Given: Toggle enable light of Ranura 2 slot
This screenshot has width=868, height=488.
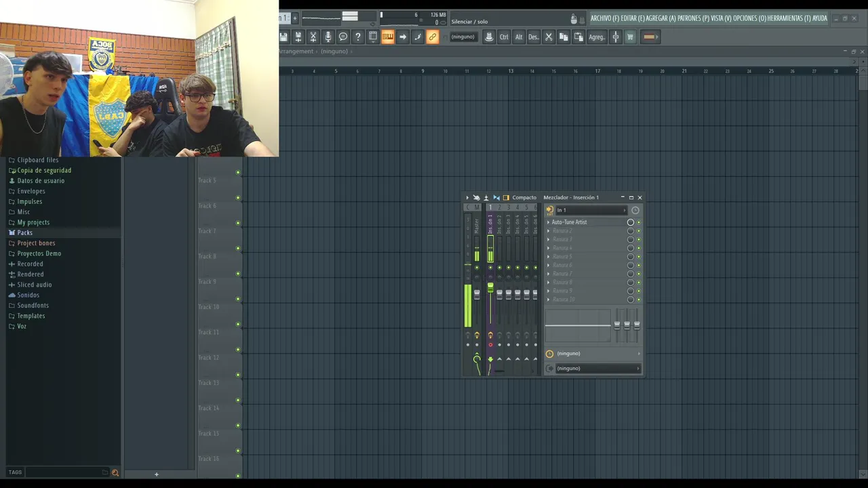Looking at the screenshot, I should coord(639,231).
